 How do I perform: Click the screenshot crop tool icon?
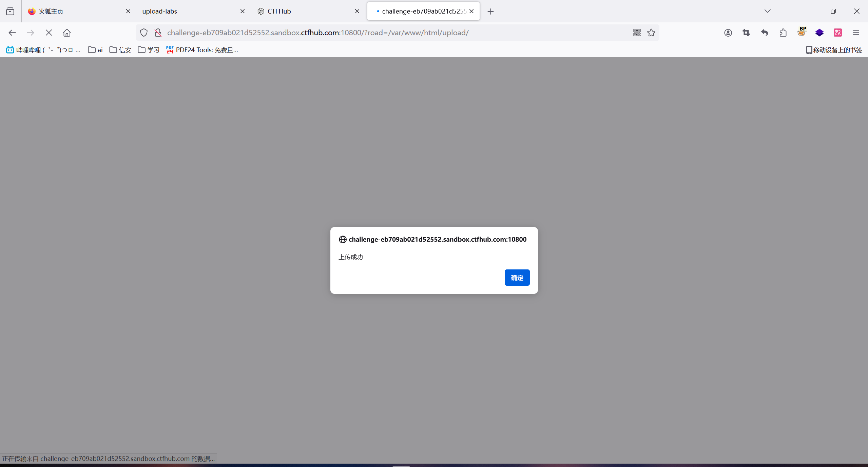coord(746,33)
